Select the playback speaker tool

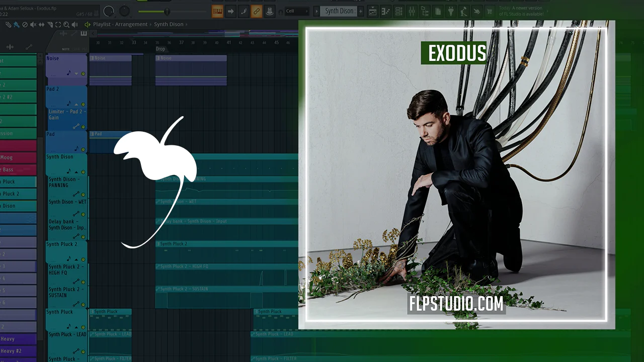point(74,25)
